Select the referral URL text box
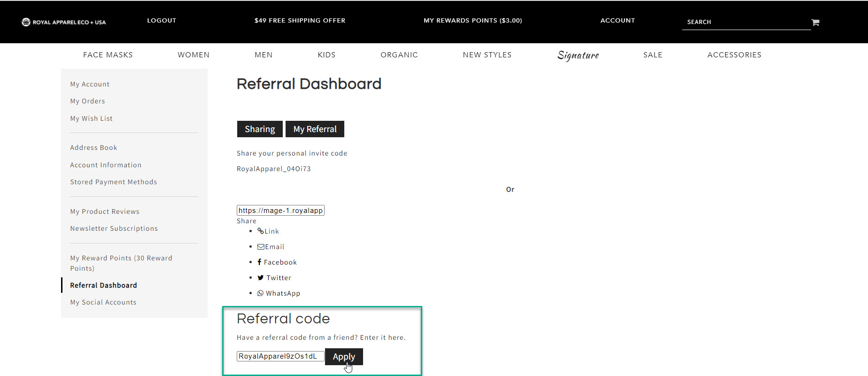 click(280, 211)
